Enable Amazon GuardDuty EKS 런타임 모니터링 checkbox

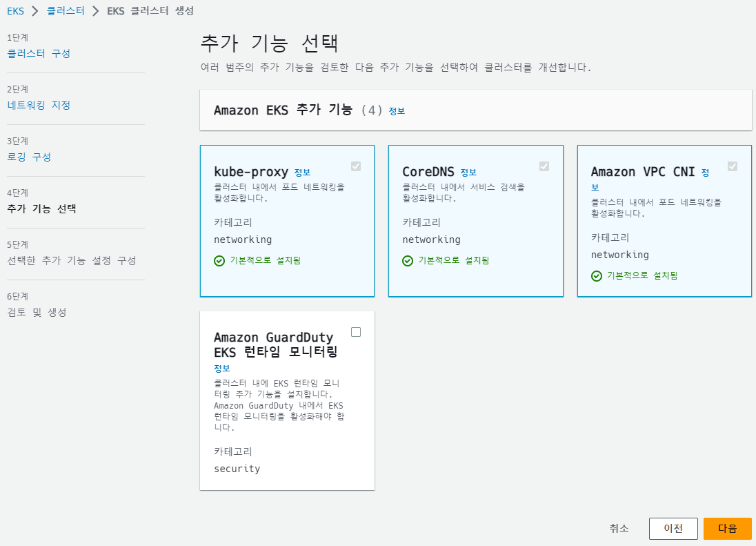click(x=356, y=332)
